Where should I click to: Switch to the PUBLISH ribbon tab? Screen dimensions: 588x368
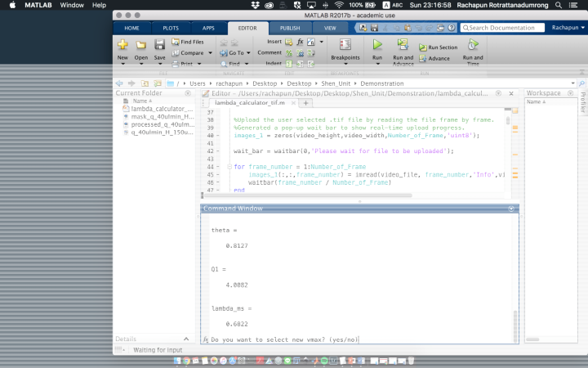pos(290,28)
